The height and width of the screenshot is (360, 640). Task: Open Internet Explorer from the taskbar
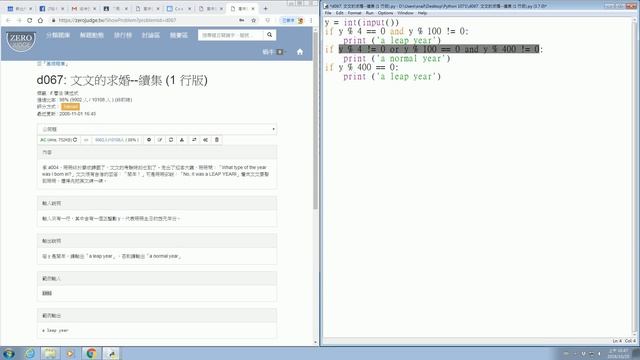point(30,353)
